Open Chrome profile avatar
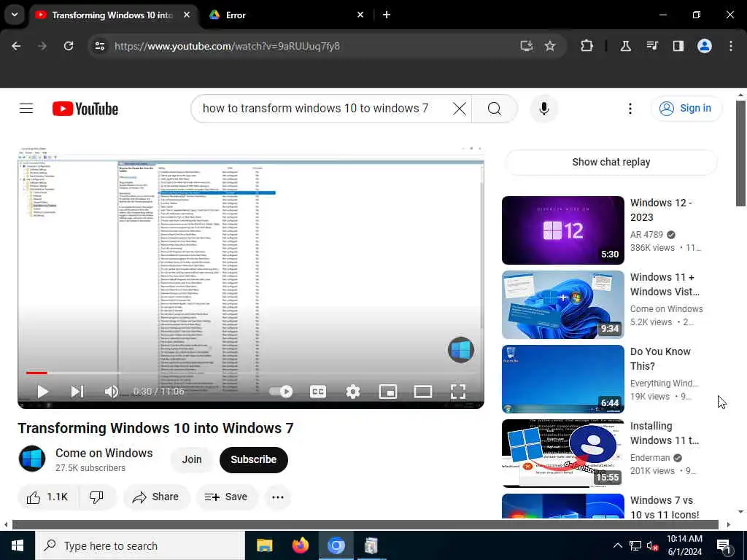Viewport: 747px width, 560px height. click(x=705, y=46)
